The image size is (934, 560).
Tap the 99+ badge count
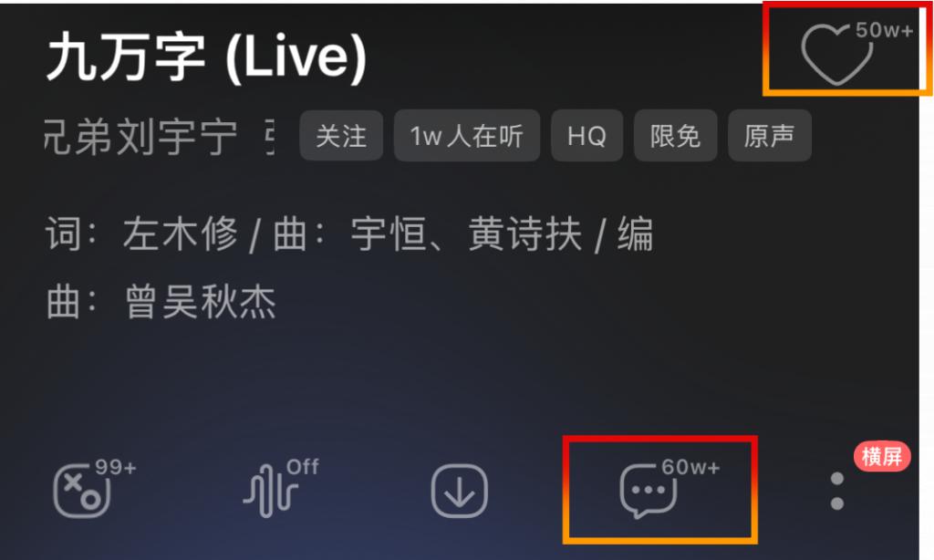pos(116,467)
